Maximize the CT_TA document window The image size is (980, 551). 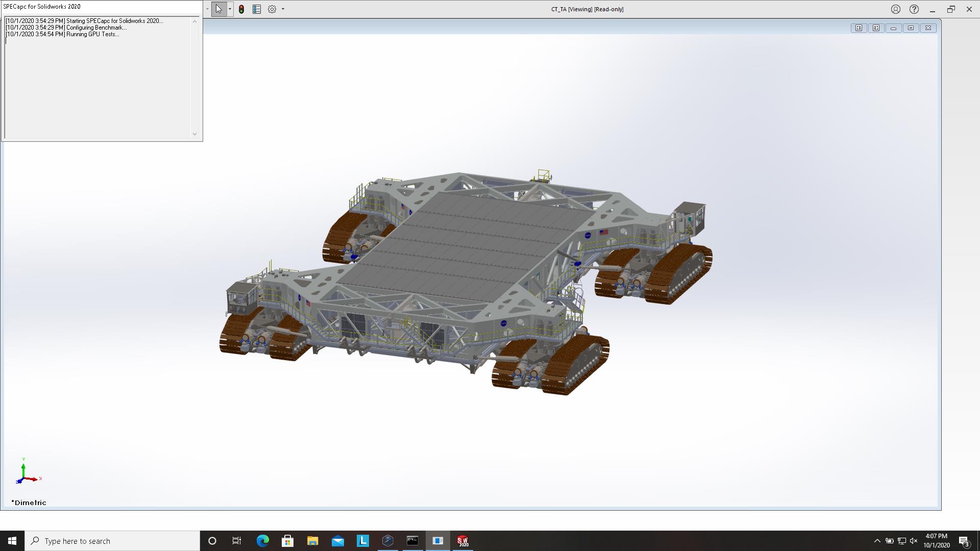pos(911,28)
